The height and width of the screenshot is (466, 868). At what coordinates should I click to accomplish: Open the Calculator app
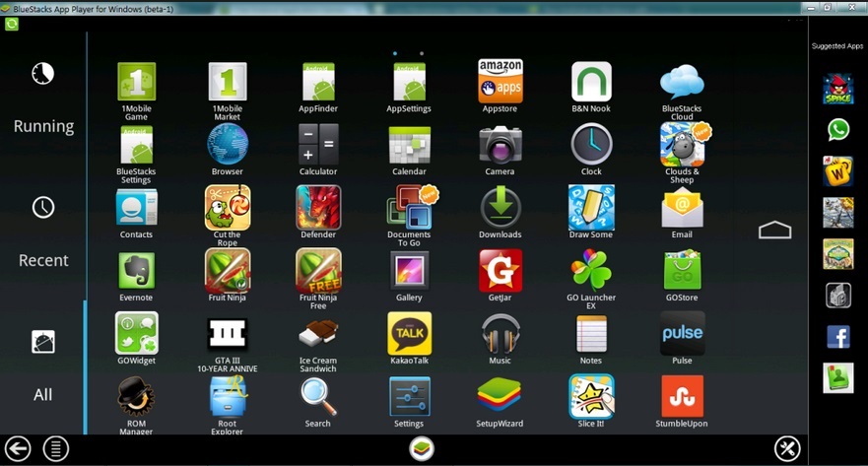318,145
